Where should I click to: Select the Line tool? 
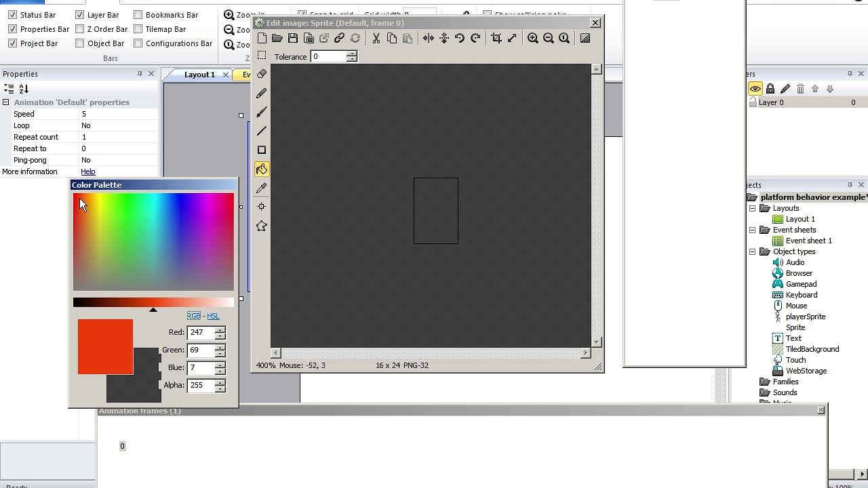coord(262,131)
